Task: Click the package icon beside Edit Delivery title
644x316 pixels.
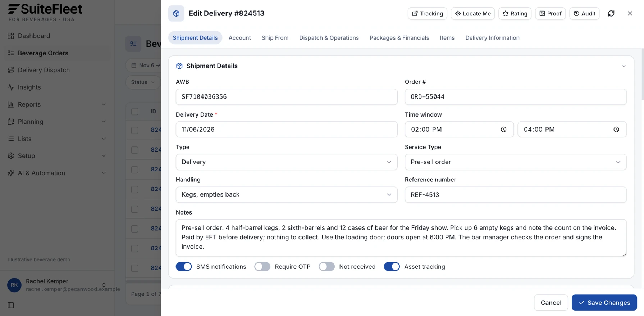Action: [176, 13]
